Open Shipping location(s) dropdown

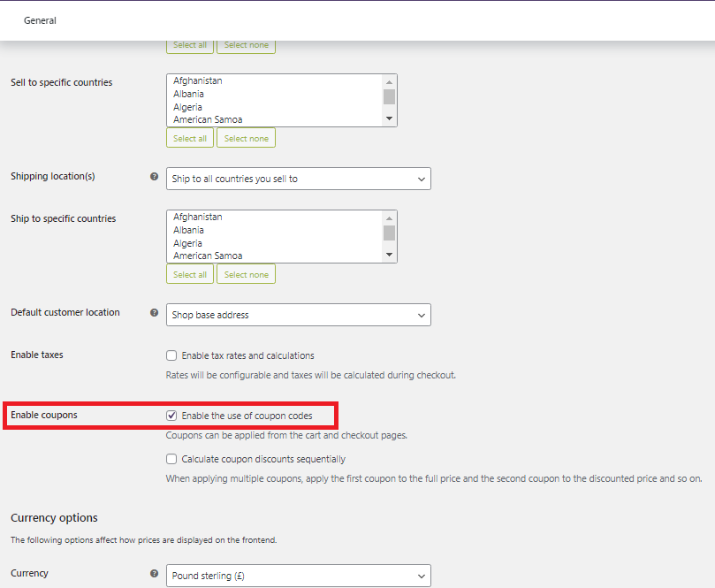(298, 179)
